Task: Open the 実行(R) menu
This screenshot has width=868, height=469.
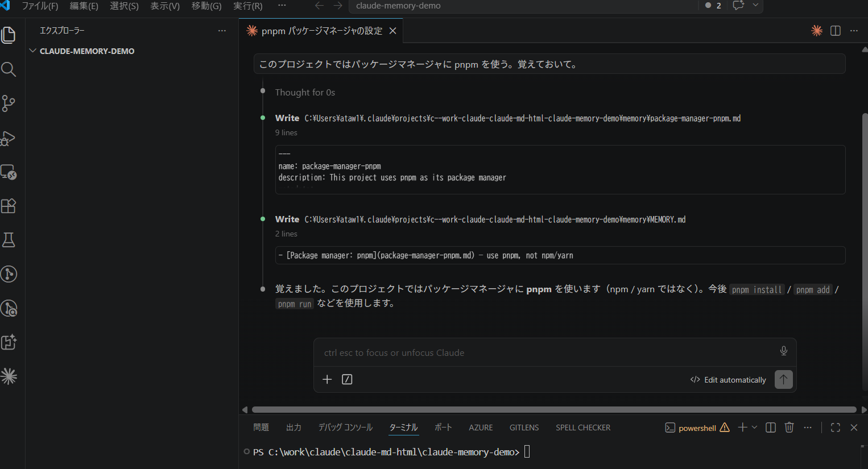Action: click(248, 6)
